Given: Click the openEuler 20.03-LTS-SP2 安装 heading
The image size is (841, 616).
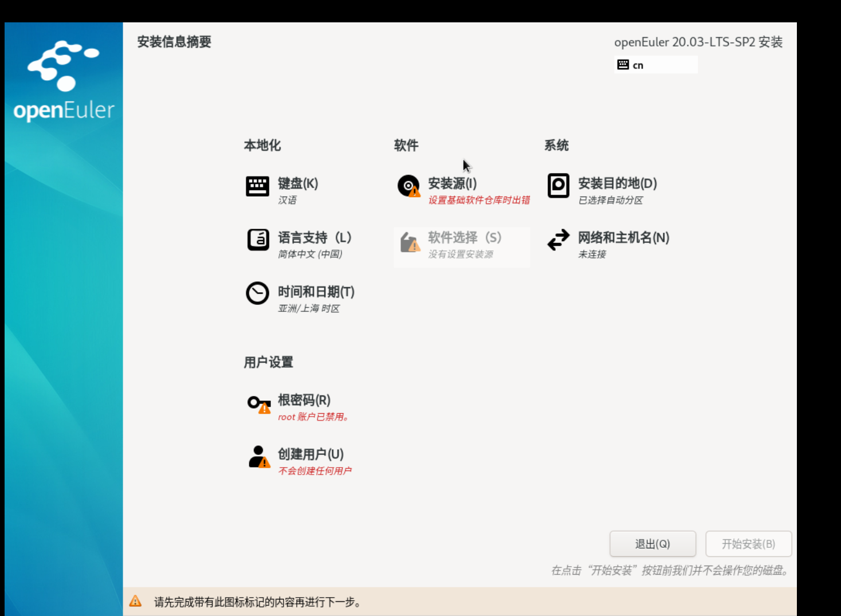Looking at the screenshot, I should coord(698,42).
